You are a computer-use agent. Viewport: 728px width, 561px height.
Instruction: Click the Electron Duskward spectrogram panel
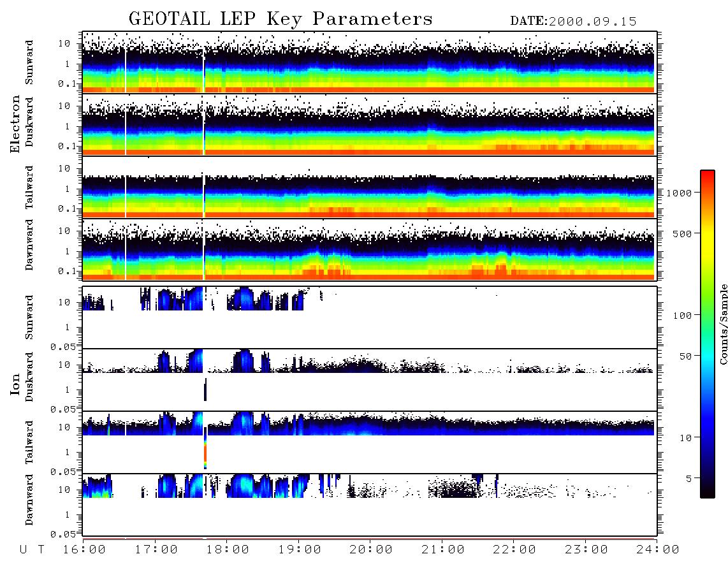tap(370, 124)
